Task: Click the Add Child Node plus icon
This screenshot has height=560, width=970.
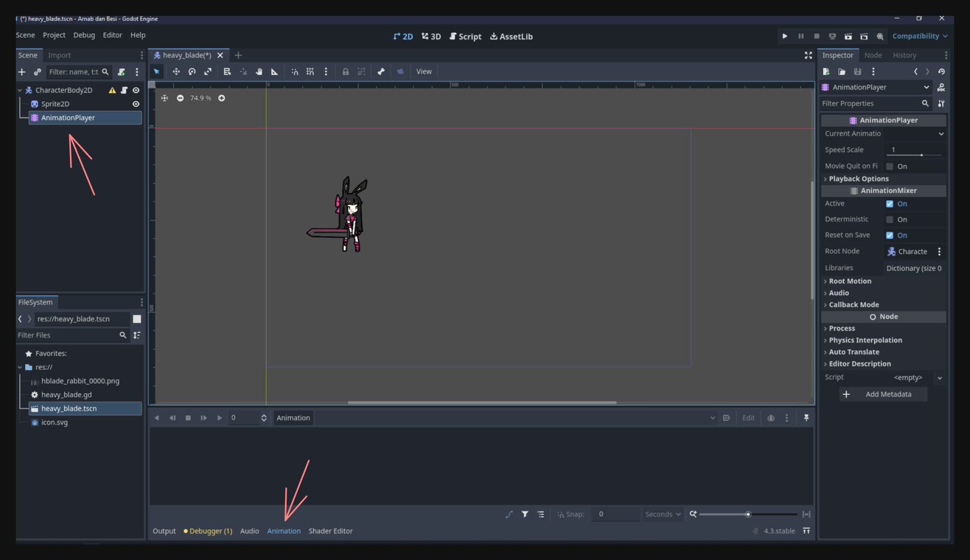Action: tap(22, 72)
